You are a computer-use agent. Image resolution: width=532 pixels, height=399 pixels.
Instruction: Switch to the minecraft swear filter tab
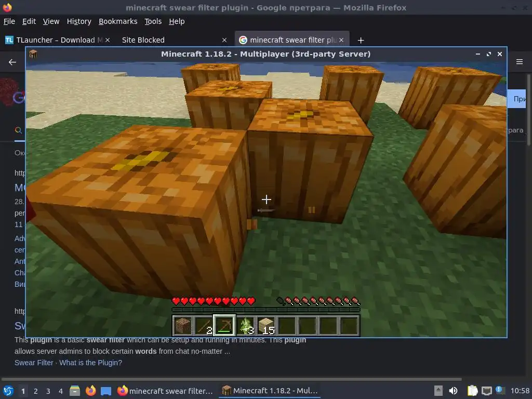[292, 40]
